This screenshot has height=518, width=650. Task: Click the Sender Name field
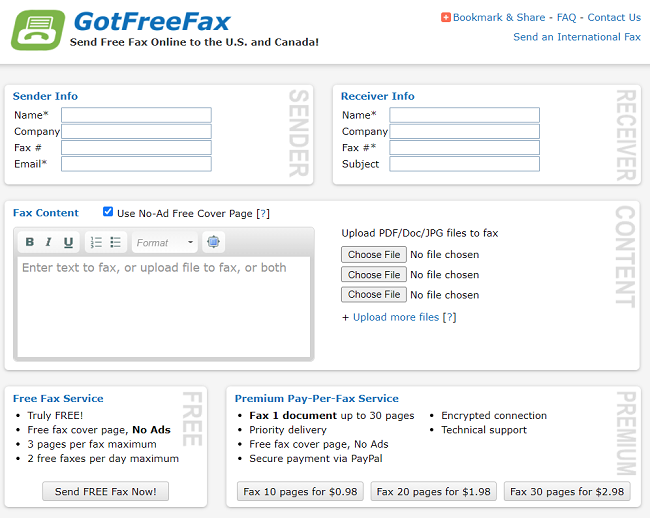tap(136, 115)
